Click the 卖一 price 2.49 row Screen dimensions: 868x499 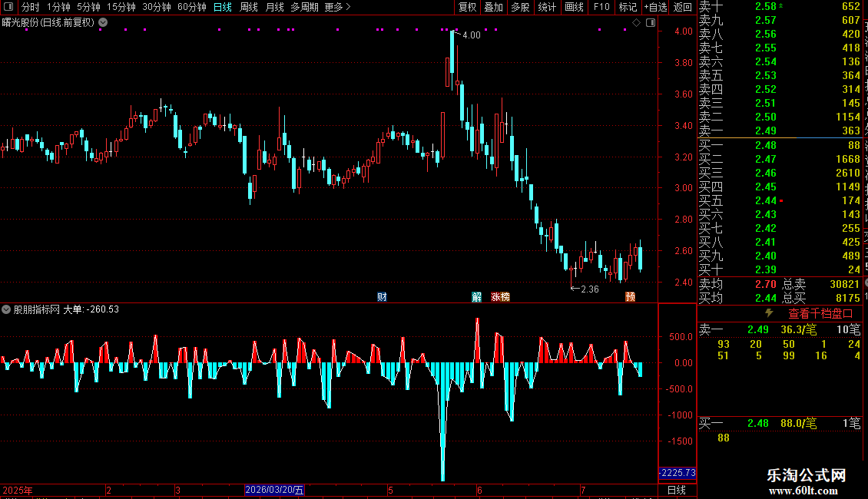click(780, 131)
